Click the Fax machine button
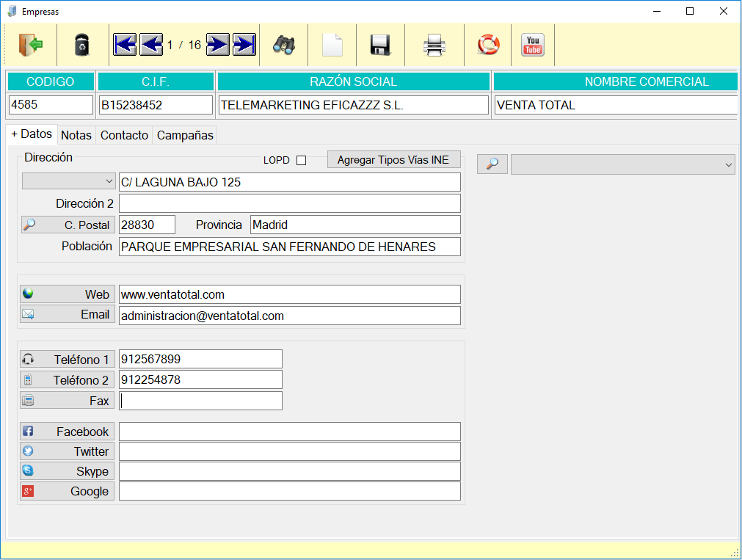Viewport: 742px width, 560px height. [x=68, y=401]
